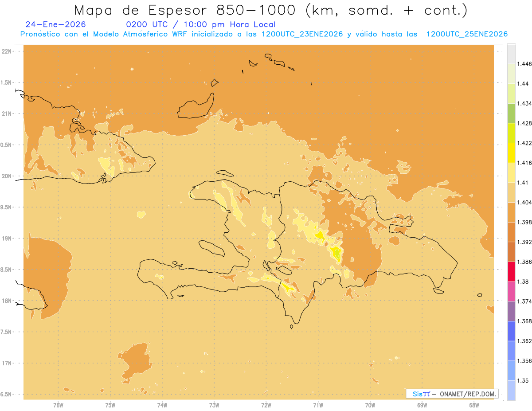Click legend value "1.428"
The width and height of the screenshot is (532, 411).
tap(524, 123)
